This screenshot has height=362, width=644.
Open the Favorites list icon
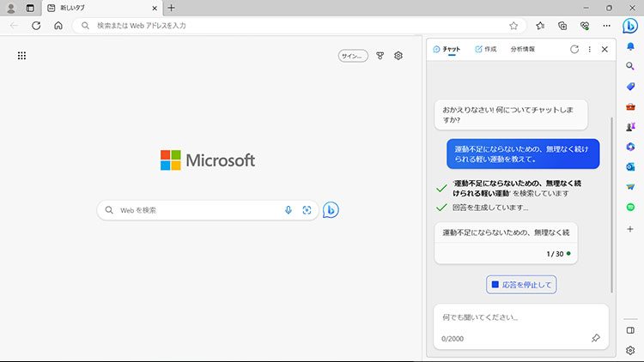tap(540, 26)
